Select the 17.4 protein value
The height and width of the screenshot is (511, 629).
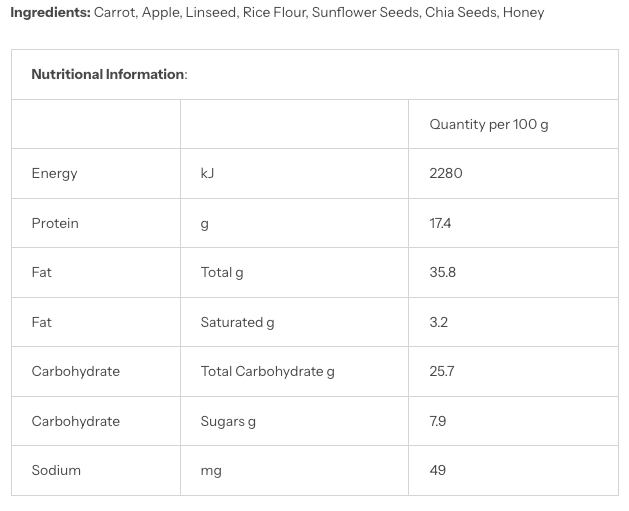pyautogui.click(x=440, y=223)
